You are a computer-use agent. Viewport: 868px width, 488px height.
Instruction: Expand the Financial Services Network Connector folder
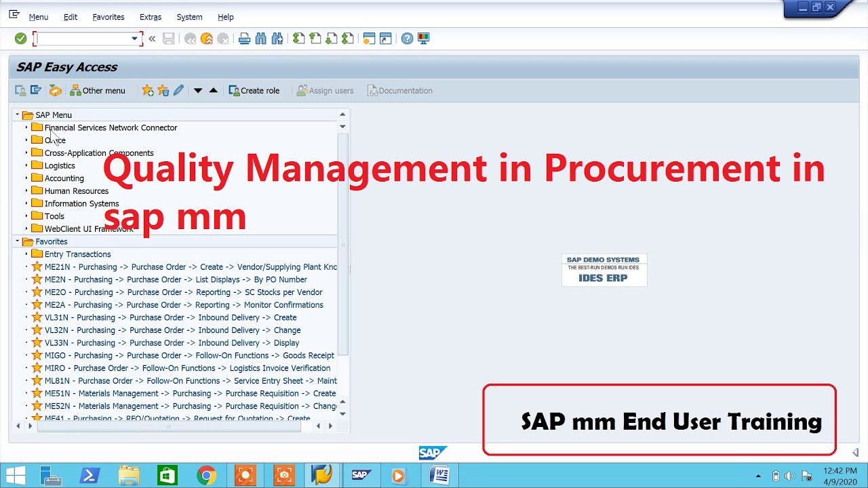(x=26, y=127)
